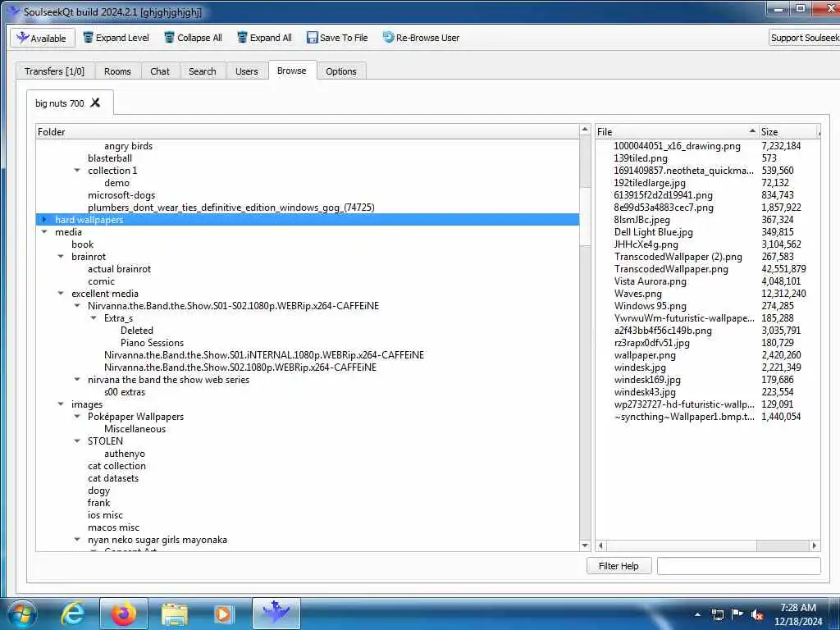This screenshot has width=840, height=630.
Task: Collapse the STOLEN folder
Action: click(x=77, y=441)
